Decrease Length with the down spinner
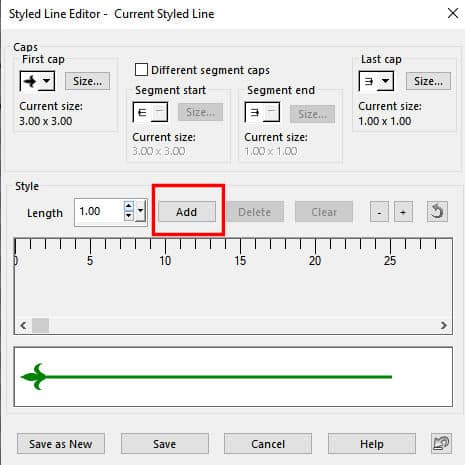The width and height of the screenshot is (465, 465). (x=129, y=216)
